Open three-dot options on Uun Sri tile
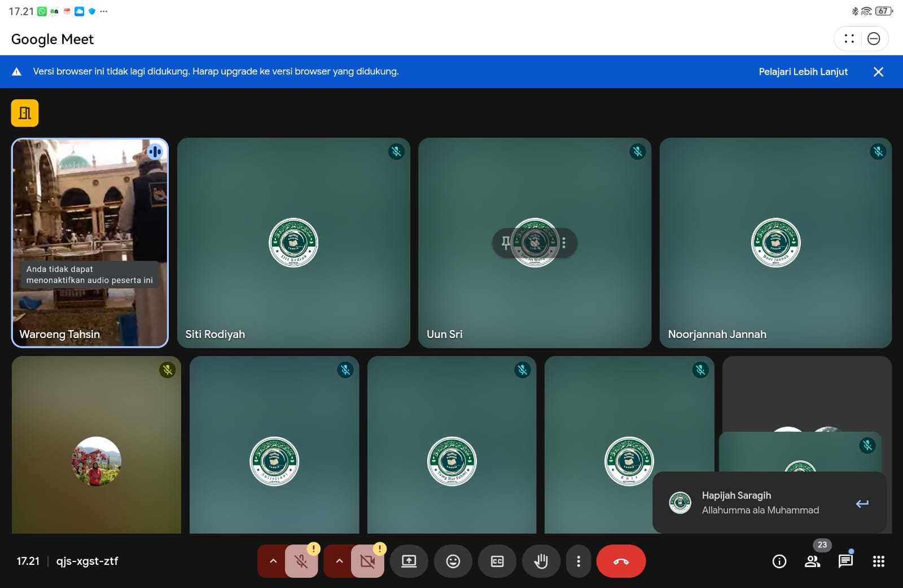This screenshot has height=588, width=903. click(564, 243)
